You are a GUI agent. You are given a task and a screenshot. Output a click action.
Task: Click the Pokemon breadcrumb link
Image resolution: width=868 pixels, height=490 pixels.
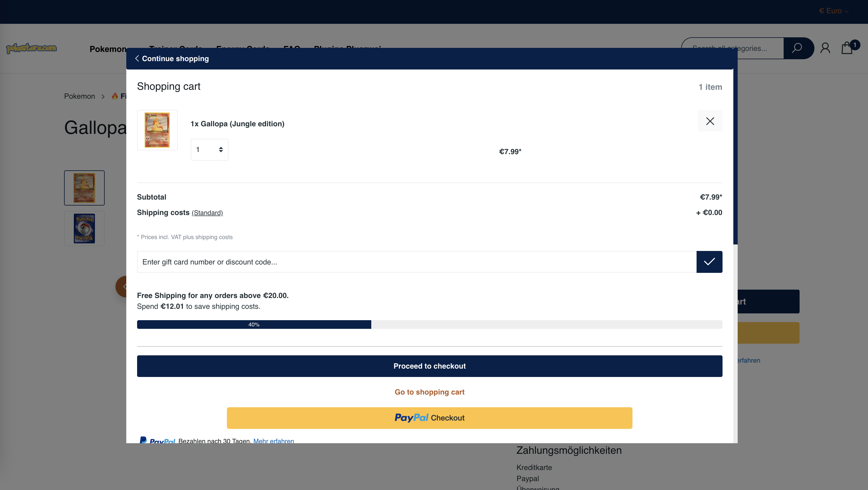coord(79,96)
